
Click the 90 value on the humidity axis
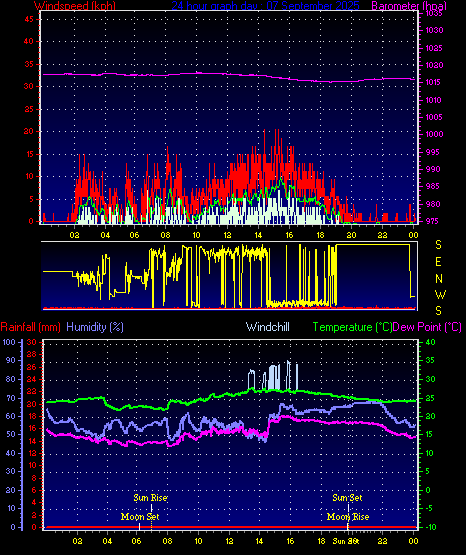(11, 360)
